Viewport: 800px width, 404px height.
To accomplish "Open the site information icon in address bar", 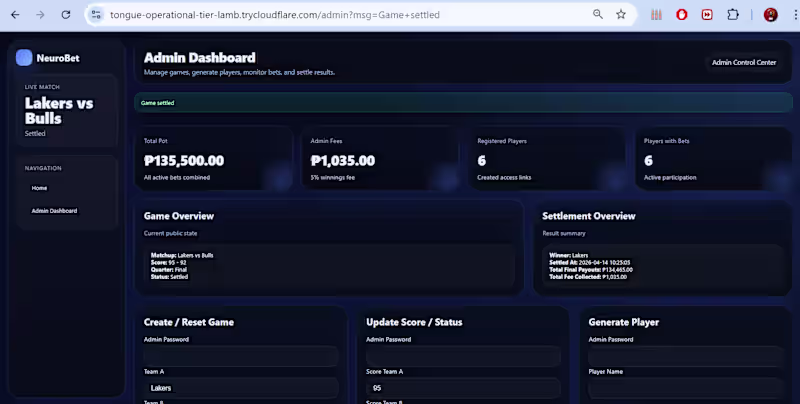I will tap(96, 15).
